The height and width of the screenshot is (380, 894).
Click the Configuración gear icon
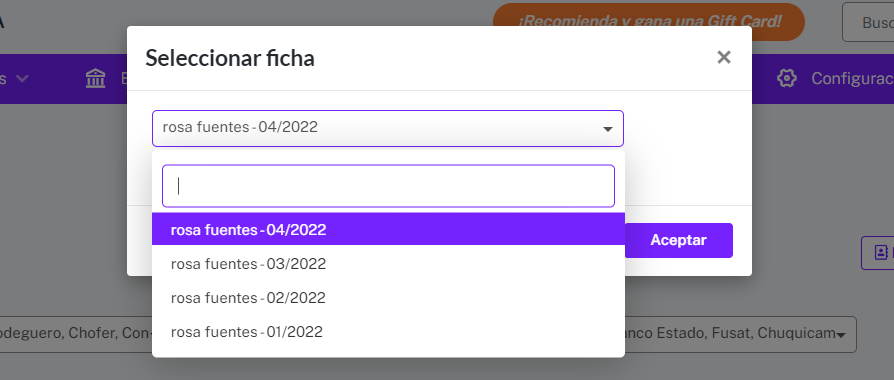click(x=787, y=78)
